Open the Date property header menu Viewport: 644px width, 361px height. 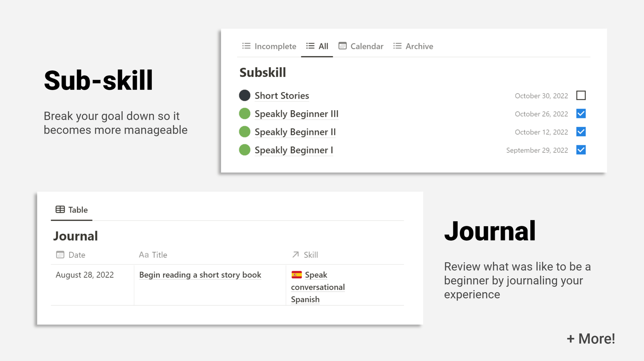point(76,254)
